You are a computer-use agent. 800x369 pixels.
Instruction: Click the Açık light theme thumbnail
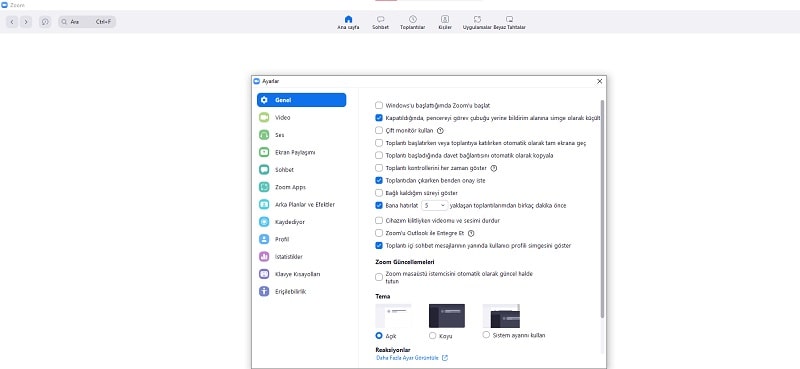click(x=393, y=315)
